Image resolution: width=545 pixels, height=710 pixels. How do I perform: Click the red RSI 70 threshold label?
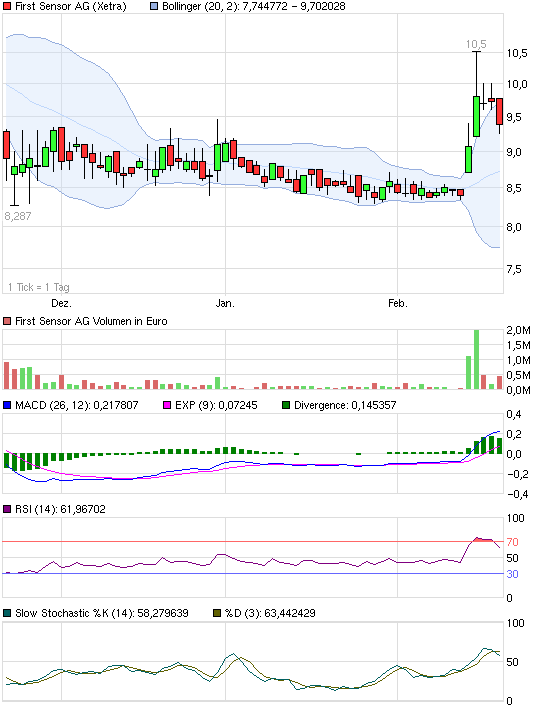(x=512, y=542)
